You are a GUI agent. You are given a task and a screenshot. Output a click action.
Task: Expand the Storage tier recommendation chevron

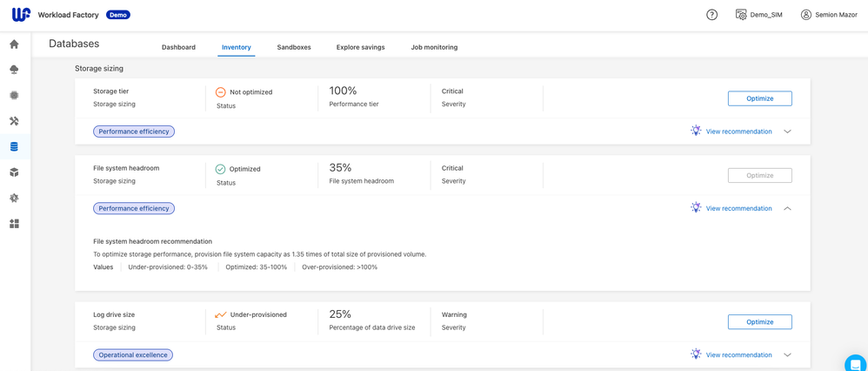coord(787,132)
